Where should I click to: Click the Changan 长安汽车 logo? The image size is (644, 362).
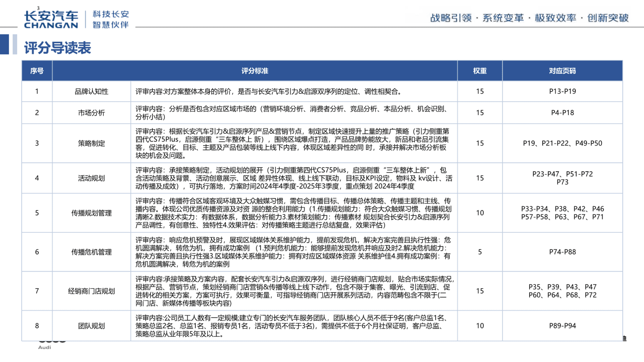click(x=51, y=19)
